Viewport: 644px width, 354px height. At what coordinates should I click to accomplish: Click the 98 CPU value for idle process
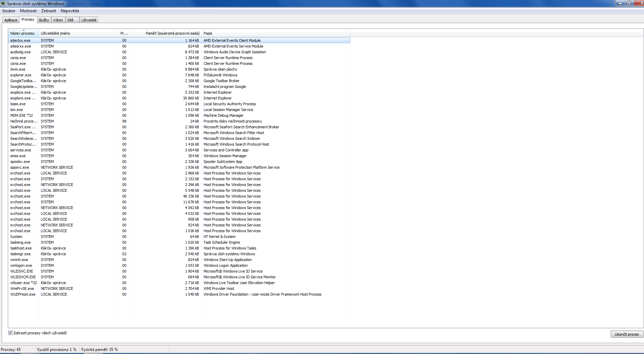tap(124, 121)
